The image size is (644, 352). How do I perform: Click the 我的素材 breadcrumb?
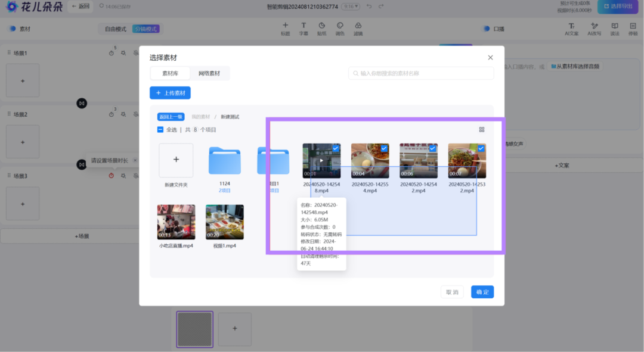[201, 117]
